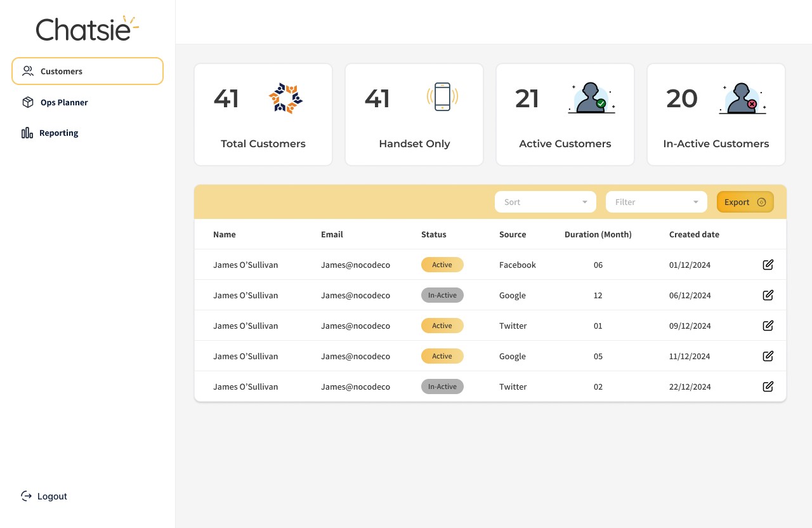Click the Total Customers star-shaped icon
Image resolution: width=812 pixels, height=528 pixels.
click(285, 98)
